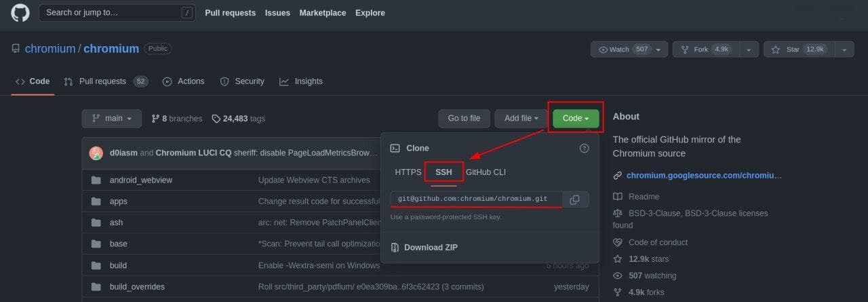Click the 24,483 tags link
868x302 pixels.
[239, 118]
